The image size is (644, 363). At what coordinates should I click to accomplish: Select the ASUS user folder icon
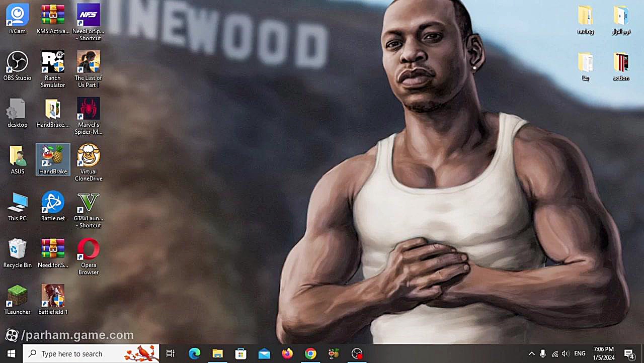(17, 159)
